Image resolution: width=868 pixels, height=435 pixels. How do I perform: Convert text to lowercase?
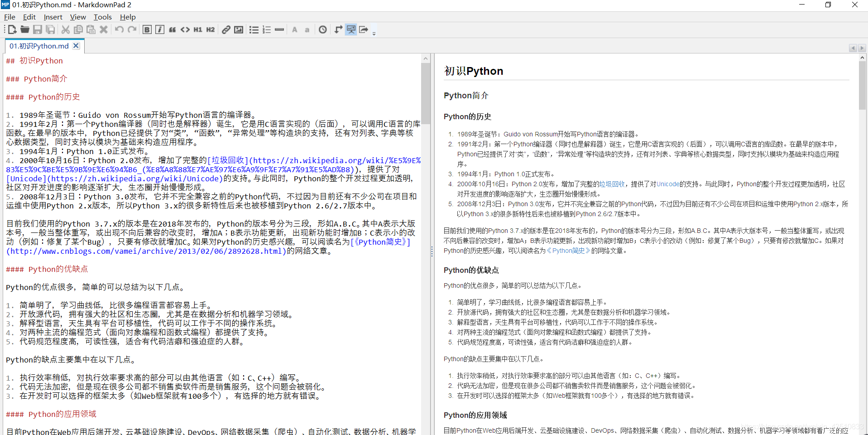point(307,29)
